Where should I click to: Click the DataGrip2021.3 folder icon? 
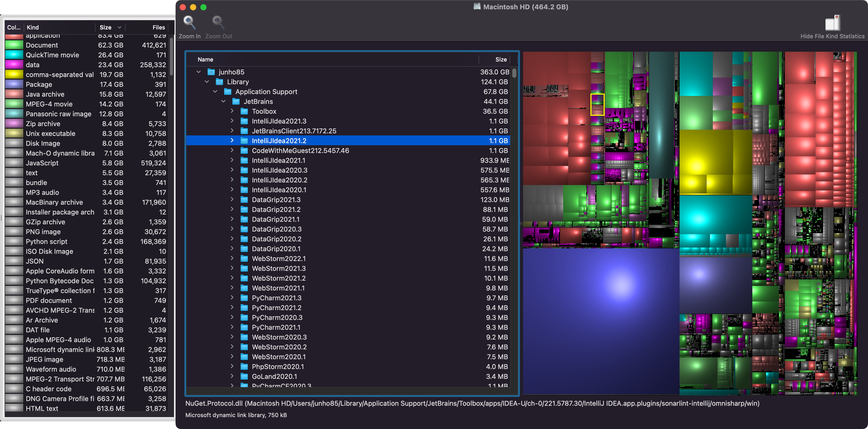pos(244,200)
